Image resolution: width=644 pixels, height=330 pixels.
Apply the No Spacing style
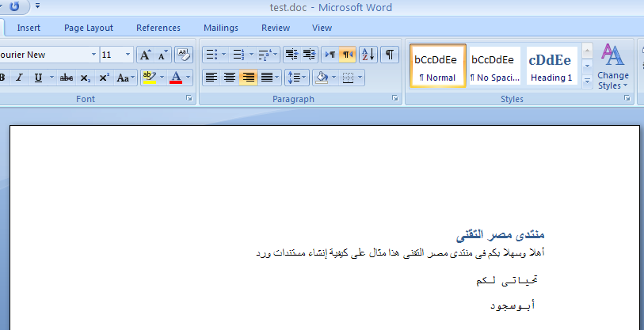click(x=494, y=66)
